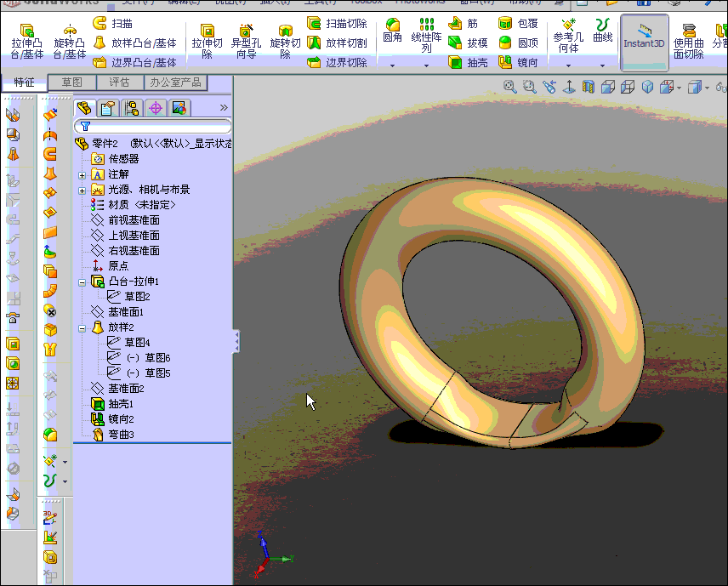Select the 扫描切除 swept cut tool
This screenshot has width=728, height=586.
[337, 23]
